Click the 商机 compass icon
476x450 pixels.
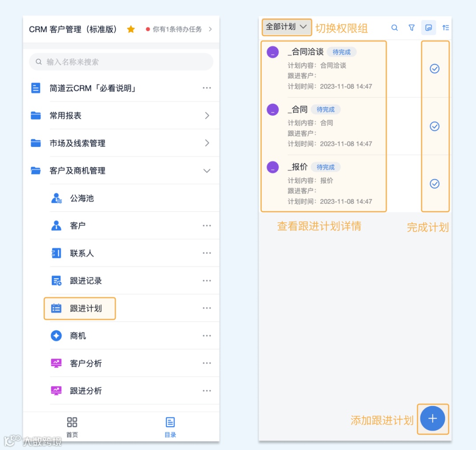tap(56, 336)
